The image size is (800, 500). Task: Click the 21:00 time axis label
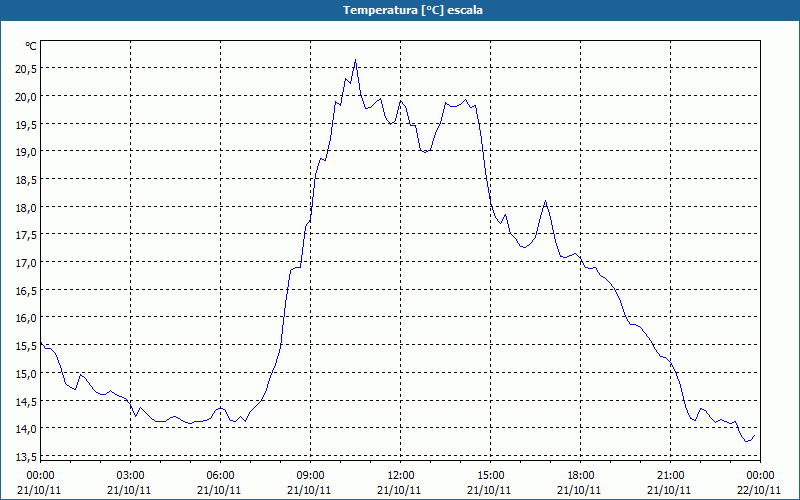(670, 476)
